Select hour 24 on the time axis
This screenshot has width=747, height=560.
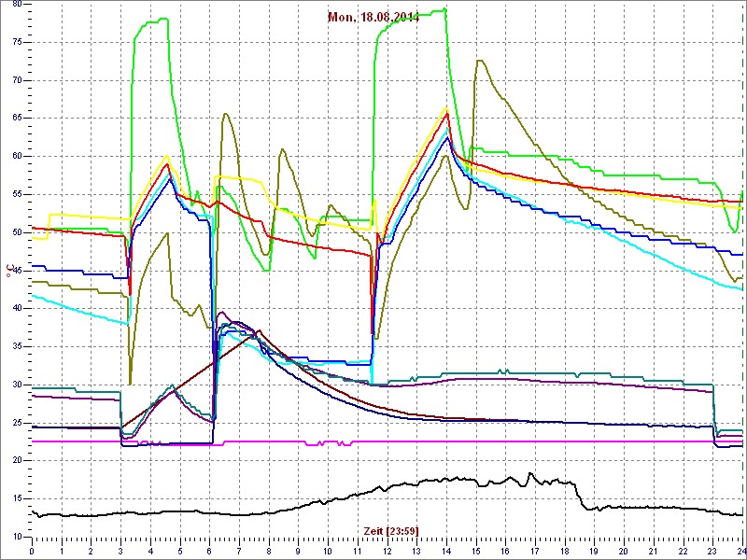(x=741, y=551)
